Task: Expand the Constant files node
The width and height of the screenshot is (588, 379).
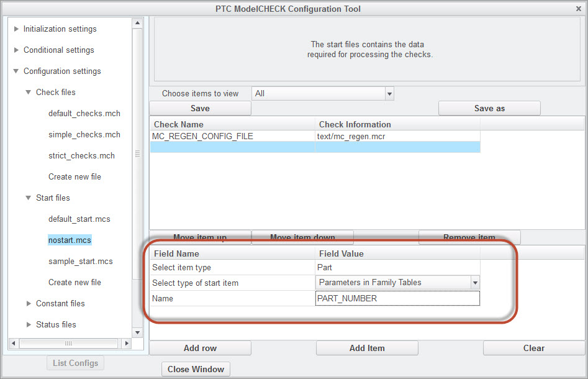Action: pyautogui.click(x=29, y=303)
